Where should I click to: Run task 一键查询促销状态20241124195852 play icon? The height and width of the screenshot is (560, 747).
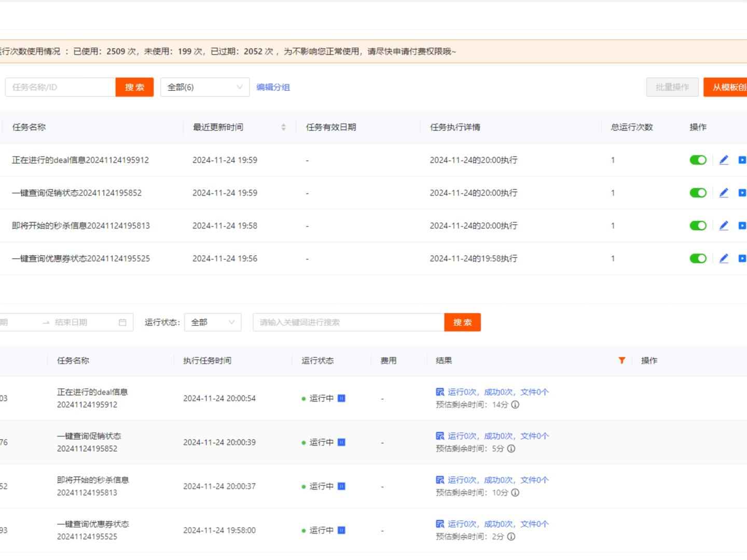[x=742, y=192]
